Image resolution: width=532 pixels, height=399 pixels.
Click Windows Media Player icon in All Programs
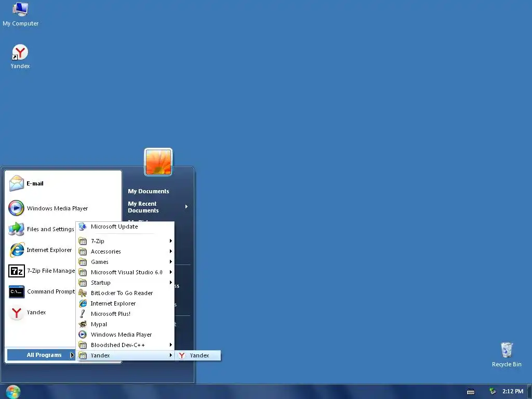point(83,335)
